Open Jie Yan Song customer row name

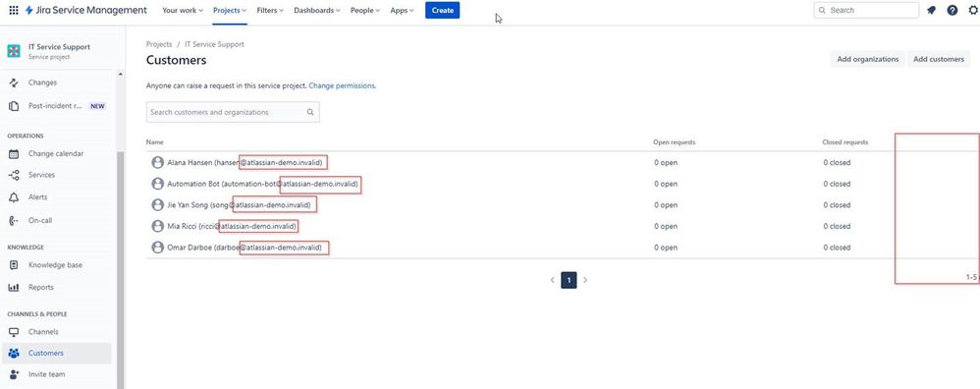coord(240,205)
